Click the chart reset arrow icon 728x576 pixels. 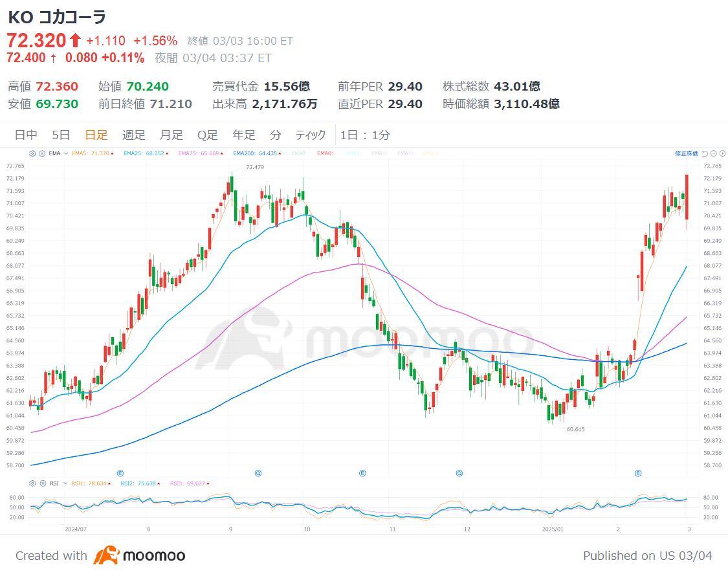click(x=705, y=153)
